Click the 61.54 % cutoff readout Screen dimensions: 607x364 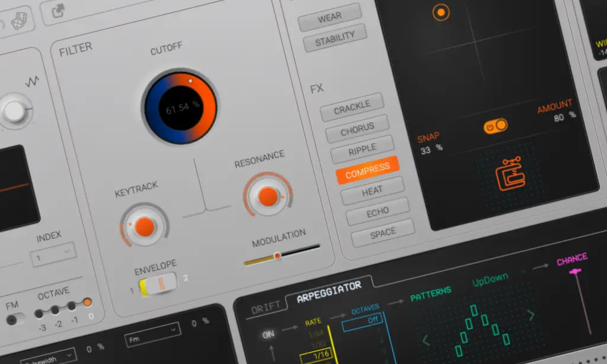pyautogui.click(x=183, y=108)
